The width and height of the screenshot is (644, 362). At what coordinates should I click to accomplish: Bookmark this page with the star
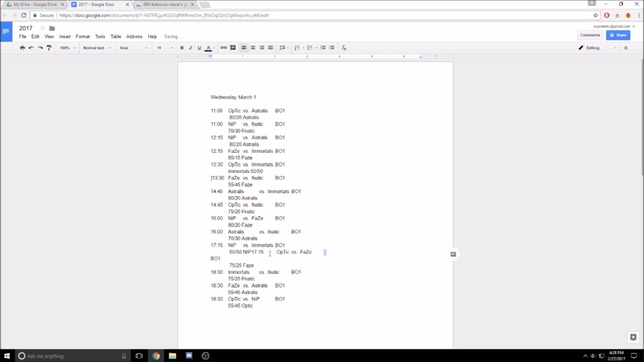[596, 15]
